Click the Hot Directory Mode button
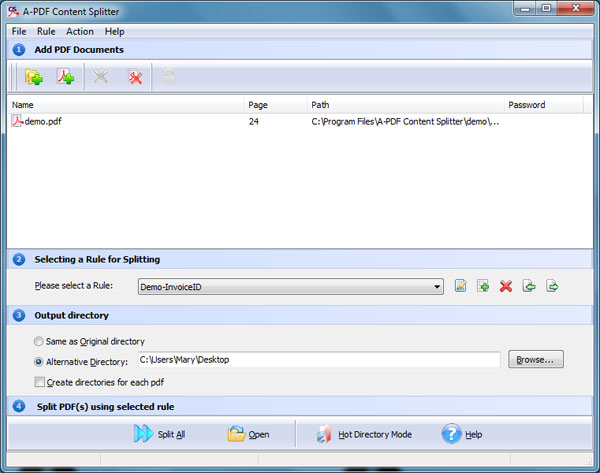Screen dimensions: 600x473 pyautogui.click(x=364, y=434)
